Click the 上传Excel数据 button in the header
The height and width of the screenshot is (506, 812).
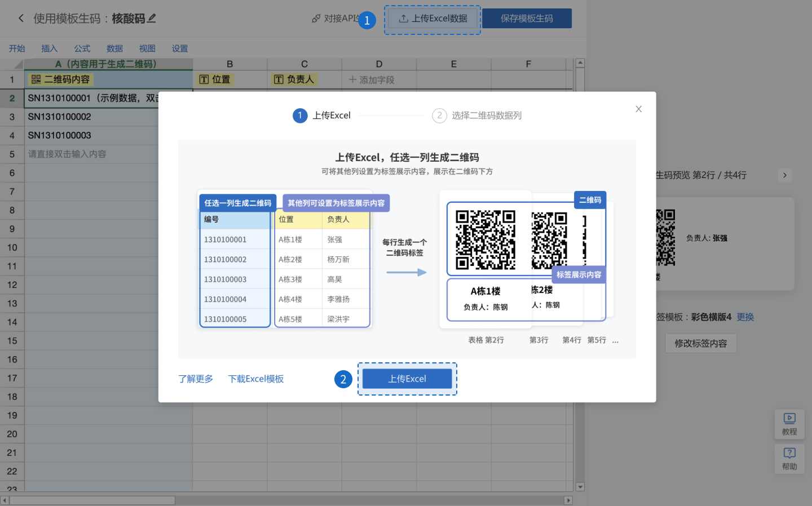(x=433, y=19)
